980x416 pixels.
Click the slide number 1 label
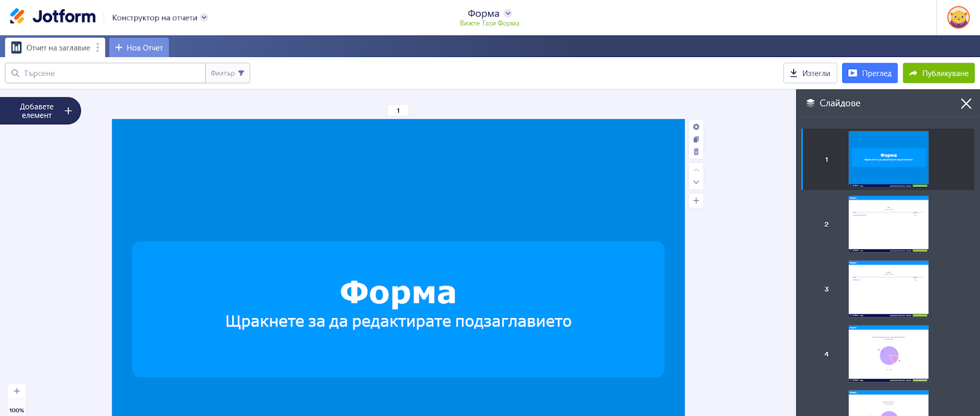tap(398, 110)
